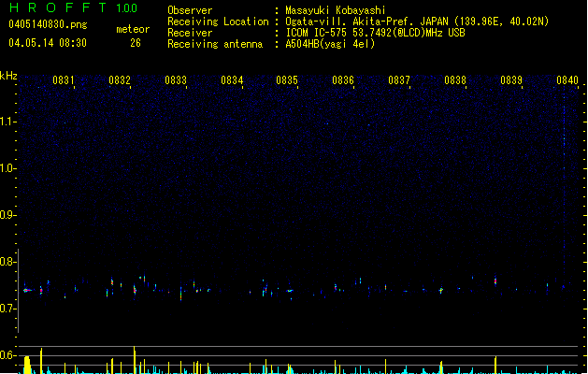588x374 pixels.
Task: Click the 0836 time marker
Action: [x=343, y=80]
